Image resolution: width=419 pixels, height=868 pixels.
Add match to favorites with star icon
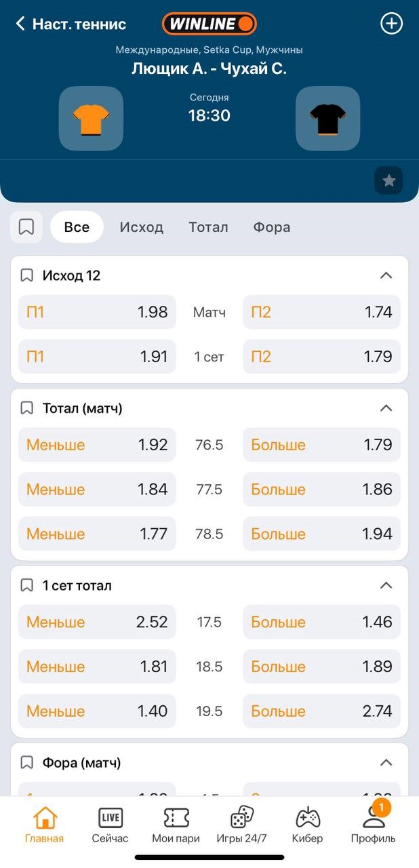click(x=388, y=180)
